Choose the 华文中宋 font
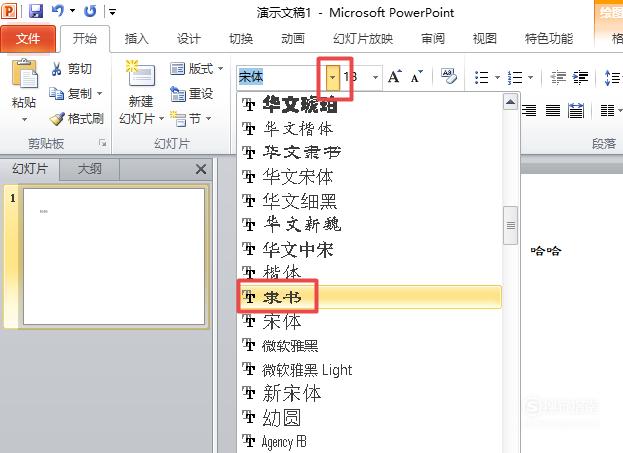This screenshot has height=453, width=623. pos(370,250)
